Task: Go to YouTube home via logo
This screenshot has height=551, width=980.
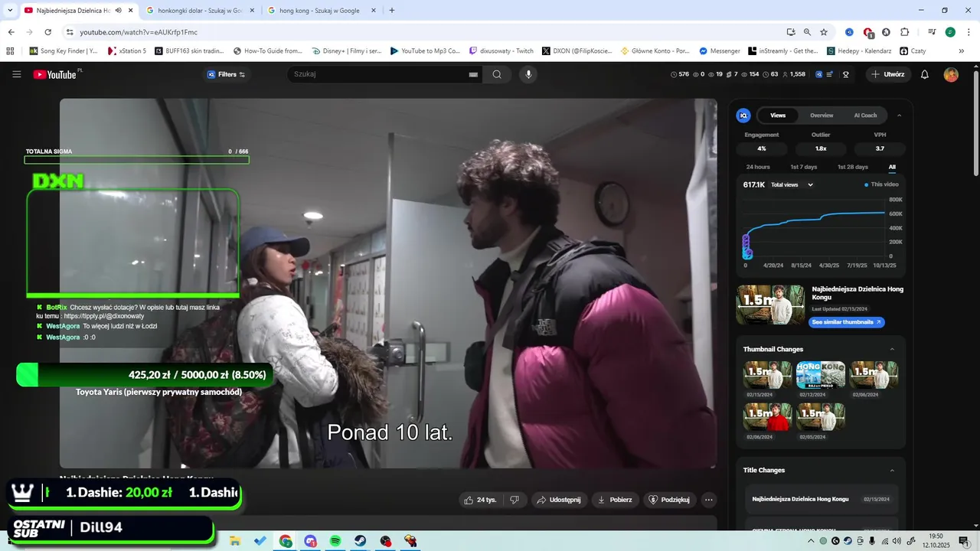Action: tap(55, 74)
